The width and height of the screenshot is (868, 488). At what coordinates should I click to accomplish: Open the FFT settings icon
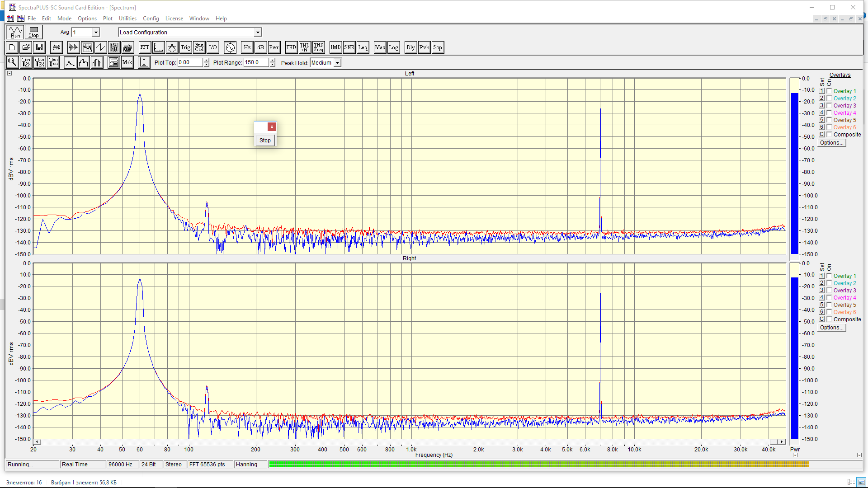(x=145, y=47)
